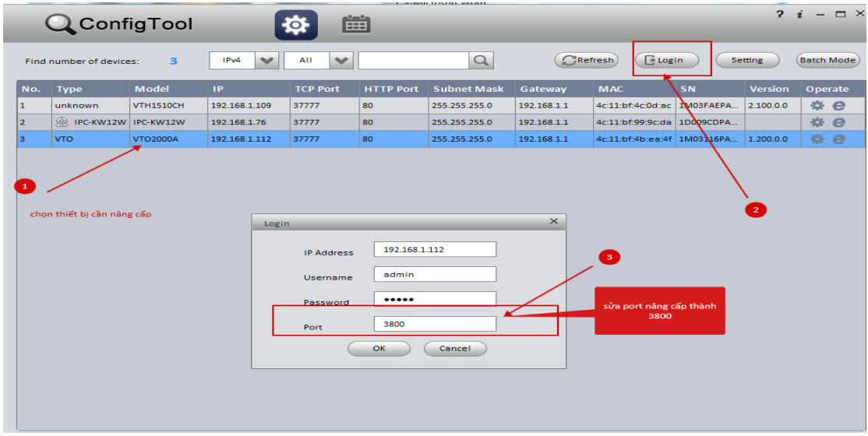Open web browser icon for VTH1510CH row
This screenshot has width=868, height=436.
[838, 105]
